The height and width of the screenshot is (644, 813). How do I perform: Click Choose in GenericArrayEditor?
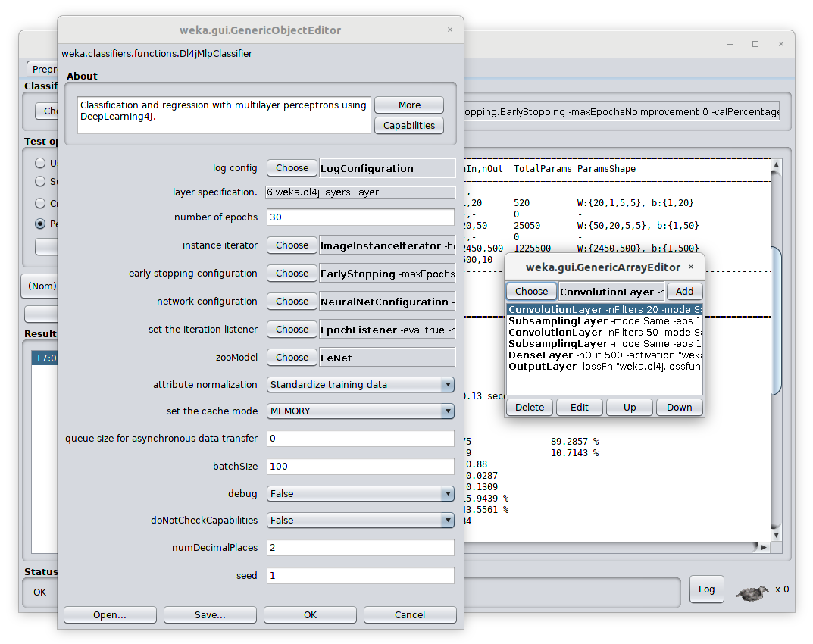coord(531,292)
